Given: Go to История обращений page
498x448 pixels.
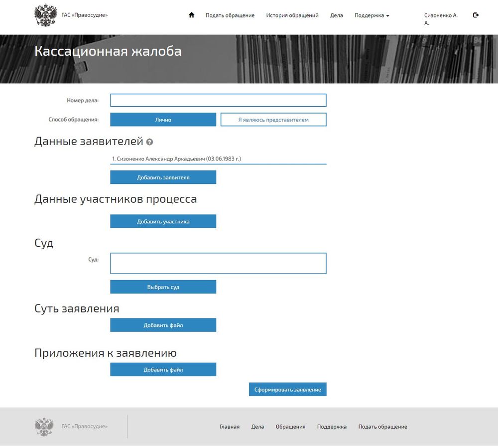Looking at the screenshot, I should coord(292,15).
